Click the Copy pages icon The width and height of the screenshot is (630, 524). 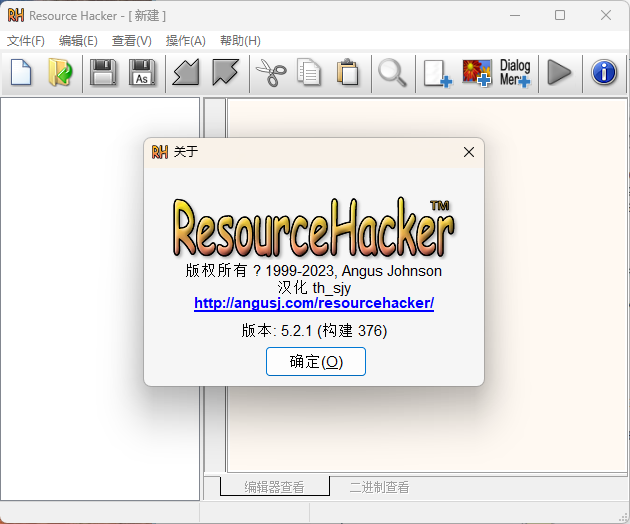(309, 73)
